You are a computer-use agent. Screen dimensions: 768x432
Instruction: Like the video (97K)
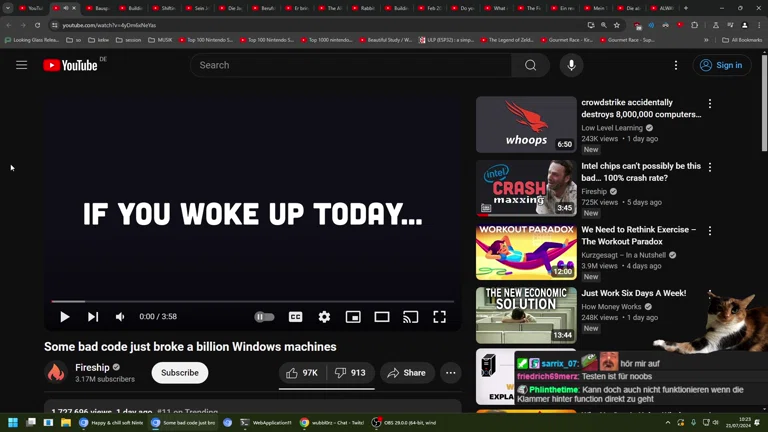pos(302,373)
